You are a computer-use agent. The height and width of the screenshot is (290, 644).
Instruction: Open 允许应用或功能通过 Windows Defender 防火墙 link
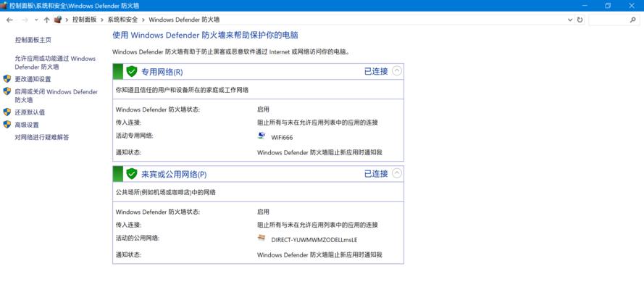55,62
